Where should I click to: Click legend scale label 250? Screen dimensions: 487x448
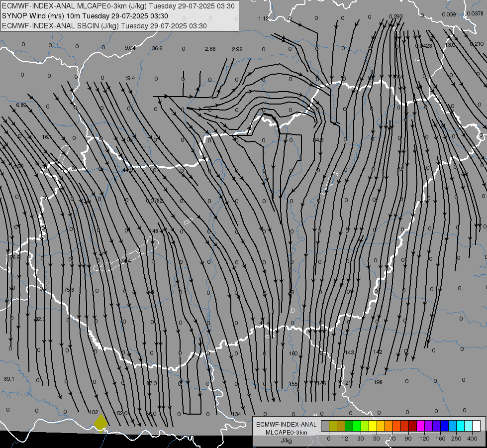click(456, 439)
